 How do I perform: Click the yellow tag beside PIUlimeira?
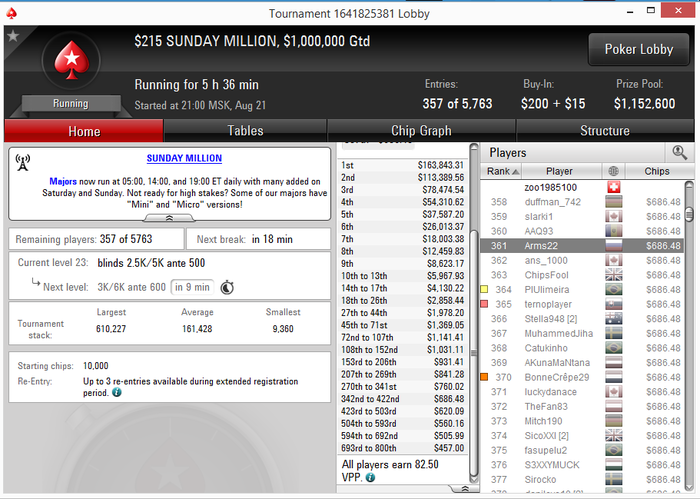coord(484,289)
